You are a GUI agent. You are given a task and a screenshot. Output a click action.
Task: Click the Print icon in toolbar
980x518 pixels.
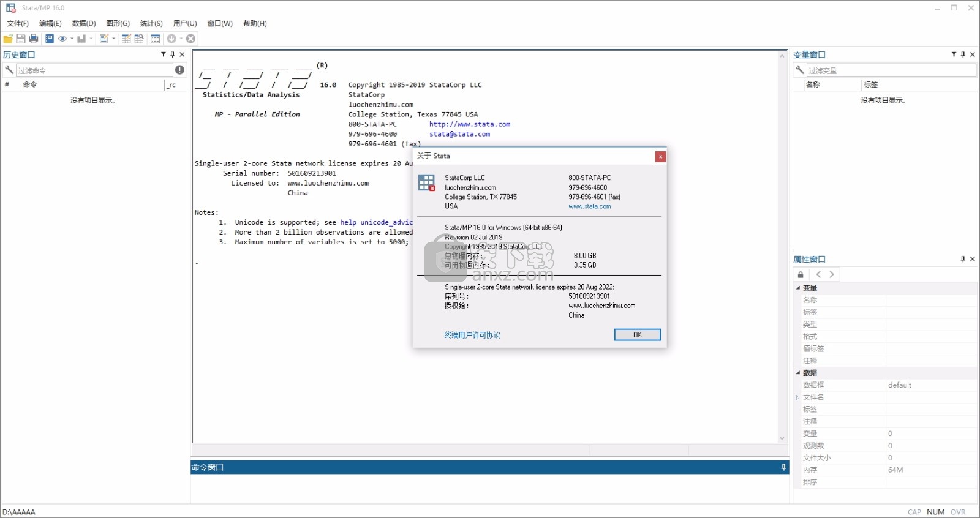[x=34, y=39]
